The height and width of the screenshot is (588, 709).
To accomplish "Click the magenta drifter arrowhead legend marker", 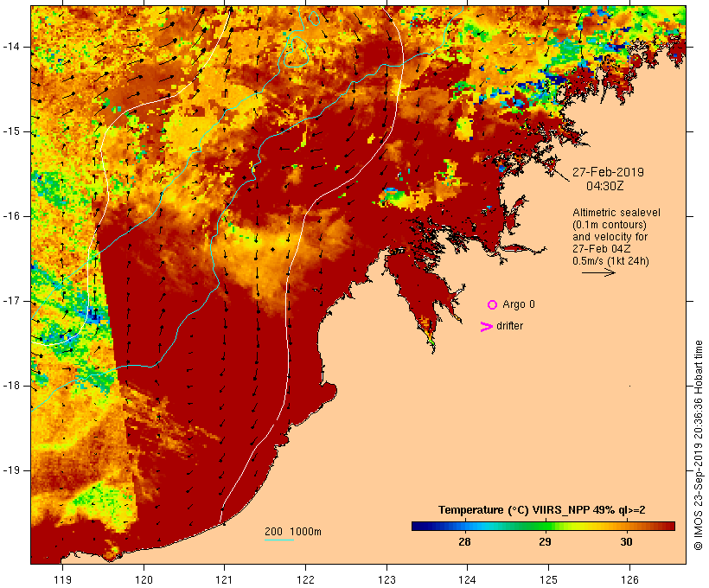I will tap(486, 327).
